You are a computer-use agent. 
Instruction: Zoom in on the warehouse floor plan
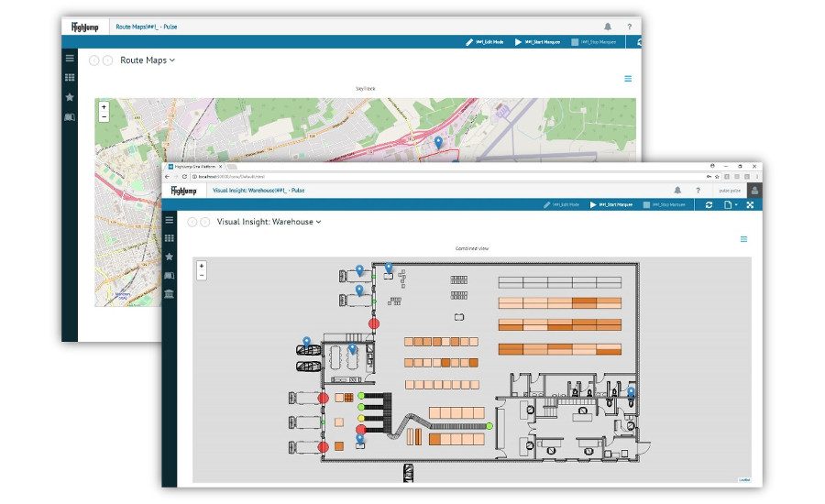click(x=202, y=267)
